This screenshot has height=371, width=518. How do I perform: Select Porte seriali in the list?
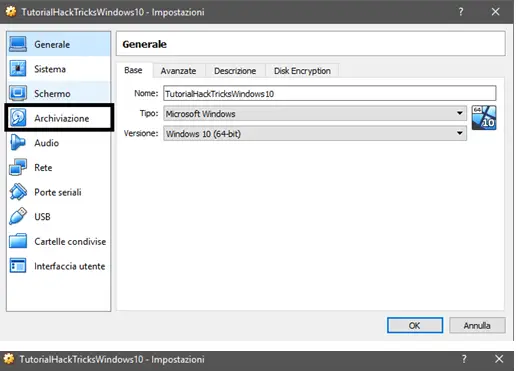(59, 192)
